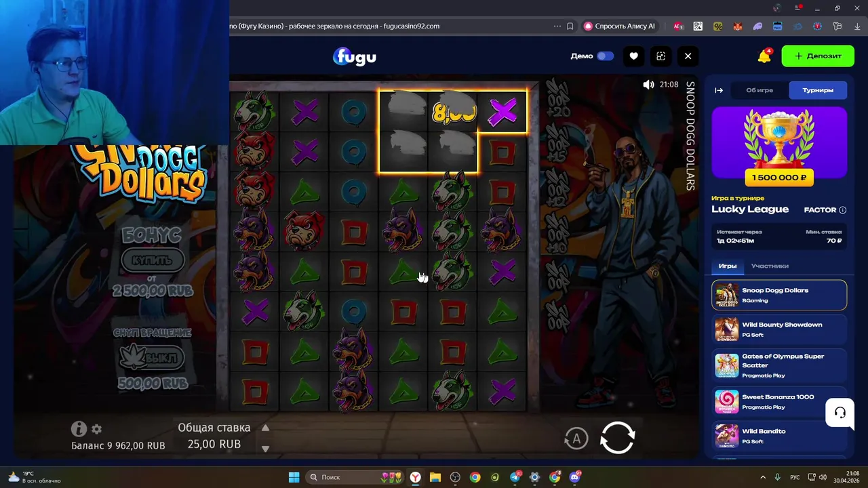
Task: Open Wild Bounty Showdown game
Action: point(779,329)
